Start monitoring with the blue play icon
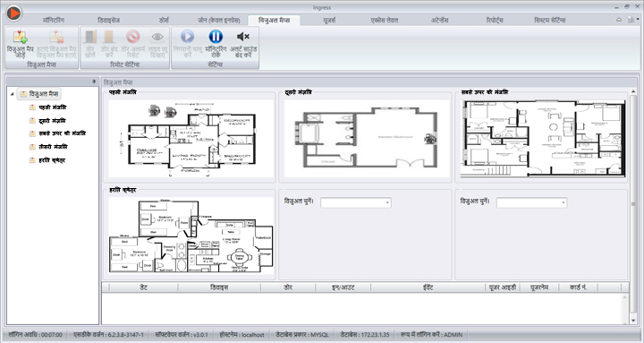Viewport: 644px width, 343px height. (x=187, y=37)
